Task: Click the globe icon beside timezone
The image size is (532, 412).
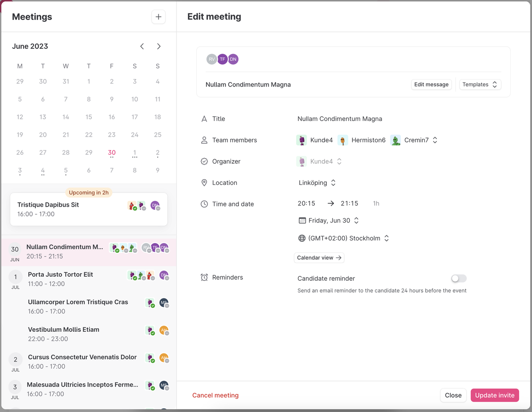Action: pos(302,238)
